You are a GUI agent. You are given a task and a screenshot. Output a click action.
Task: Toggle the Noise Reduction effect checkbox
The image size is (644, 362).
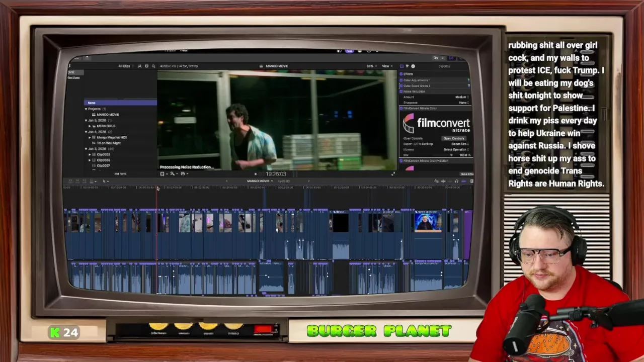(x=401, y=92)
